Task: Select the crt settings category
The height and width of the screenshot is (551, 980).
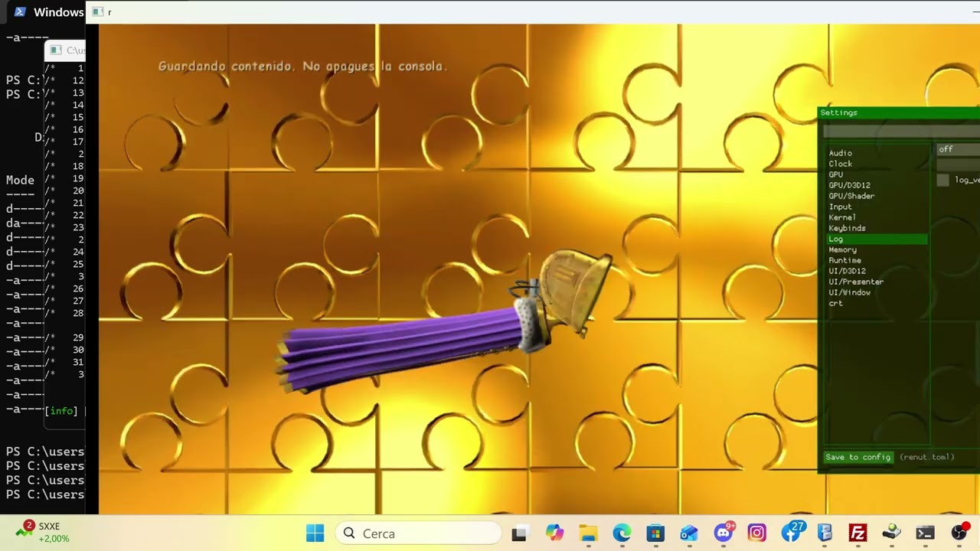Action: (835, 303)
